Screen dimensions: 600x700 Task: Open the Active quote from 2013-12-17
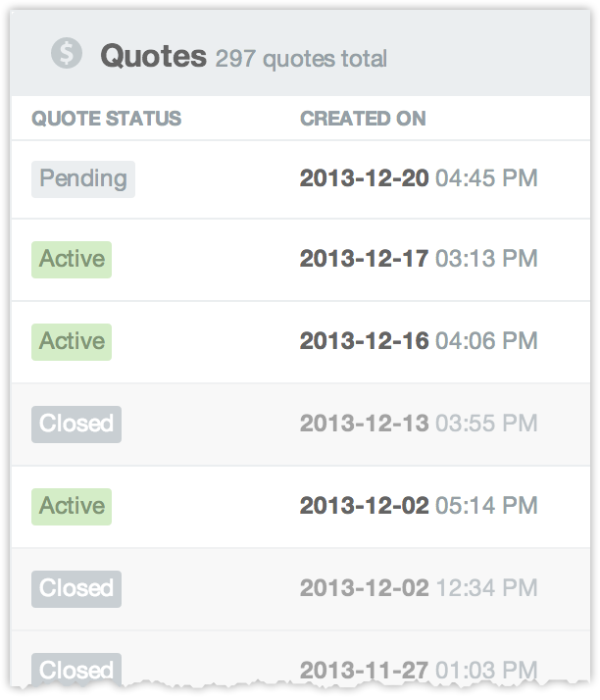pyautogui.click(x=72, y=260)
